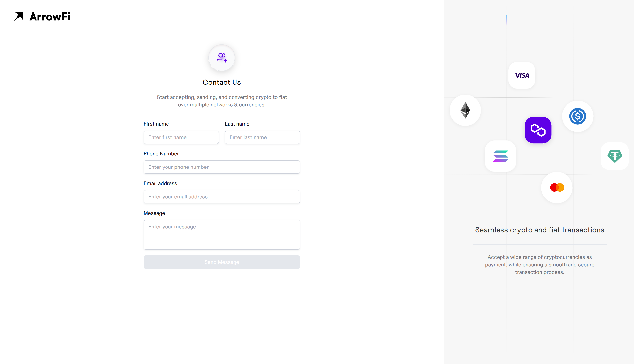Click the purple Polygon icon
This screenshot has width=634, height=364.
coord(538,130)
